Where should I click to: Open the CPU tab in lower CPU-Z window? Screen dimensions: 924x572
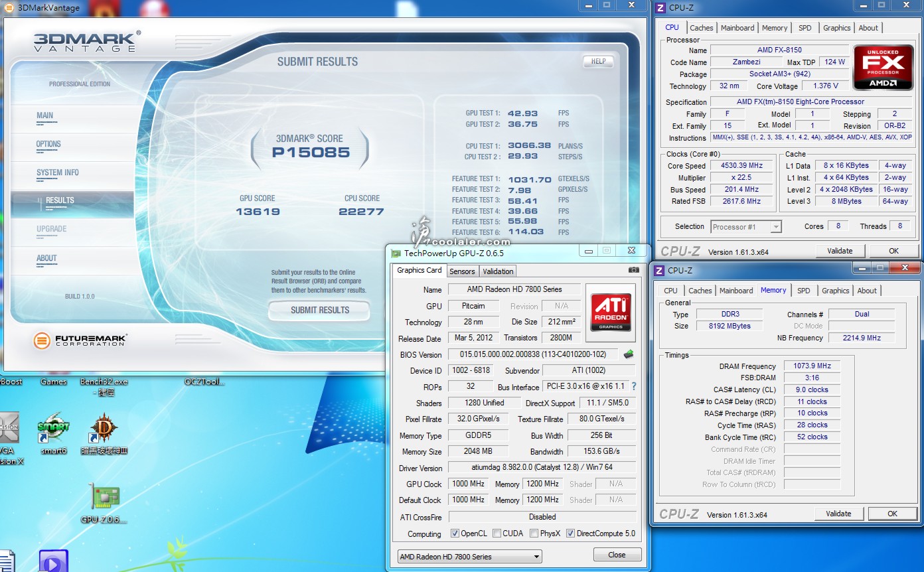[671, 291]
